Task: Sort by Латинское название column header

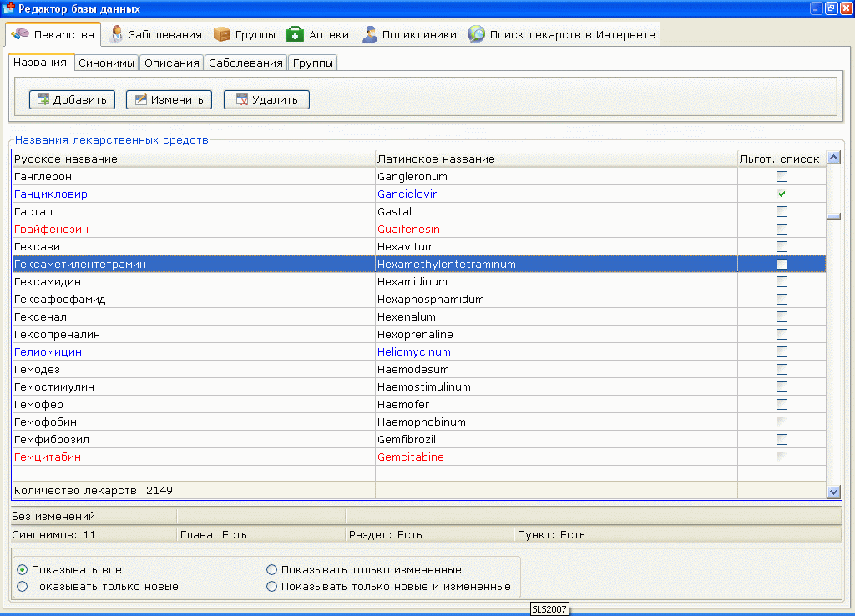Action: 556,159
